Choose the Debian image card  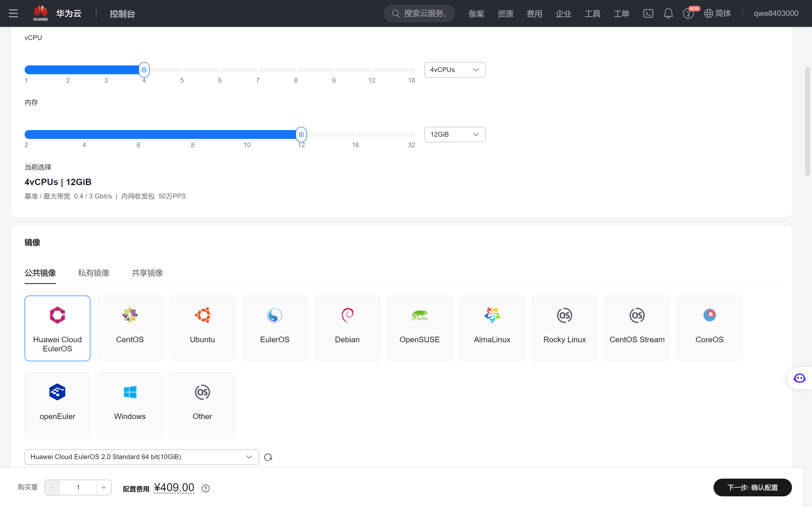coord(347,328)
